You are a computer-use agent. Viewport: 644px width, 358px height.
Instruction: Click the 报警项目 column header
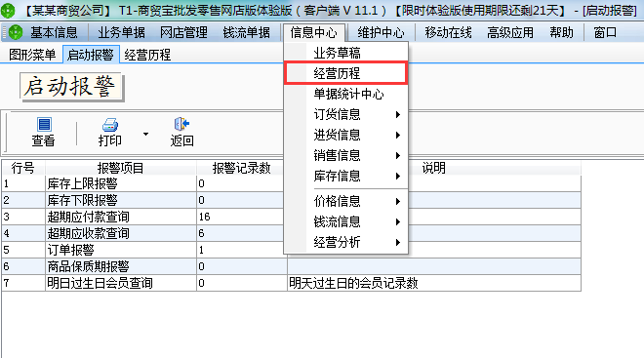pos(120,168)
